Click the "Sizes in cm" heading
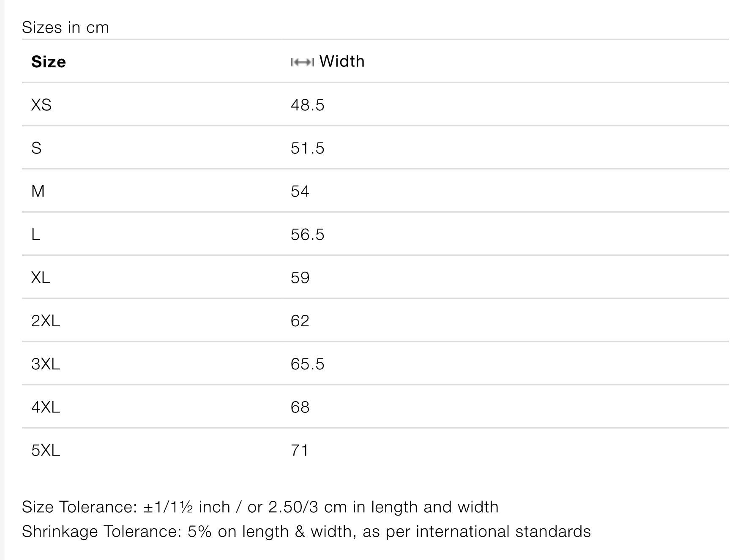 point(66,27)
